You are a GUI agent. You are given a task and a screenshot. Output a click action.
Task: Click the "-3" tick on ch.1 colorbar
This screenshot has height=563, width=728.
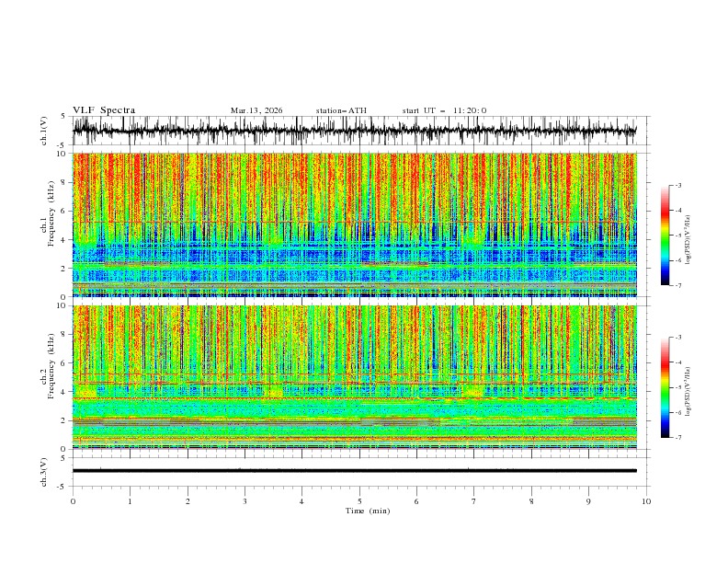click(677, 185)
